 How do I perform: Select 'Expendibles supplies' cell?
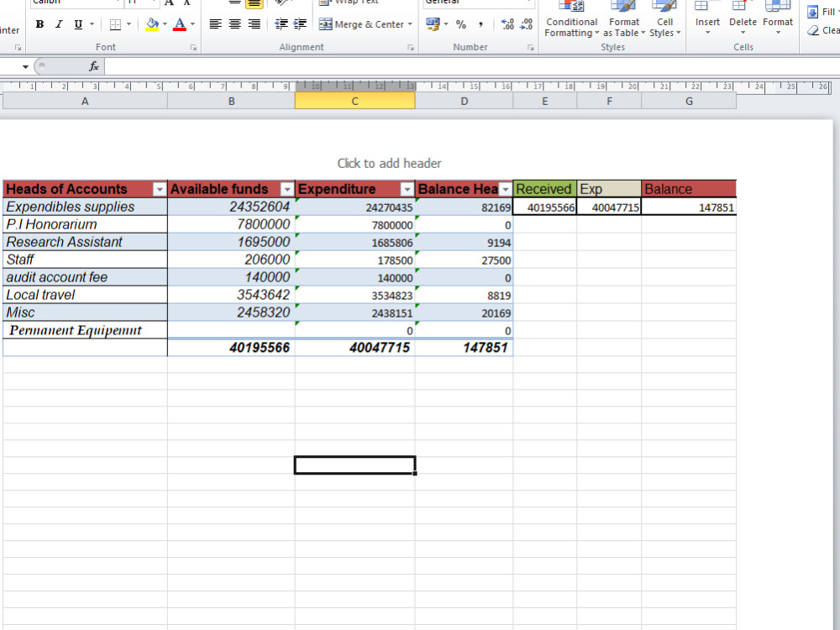click(85, 207)
